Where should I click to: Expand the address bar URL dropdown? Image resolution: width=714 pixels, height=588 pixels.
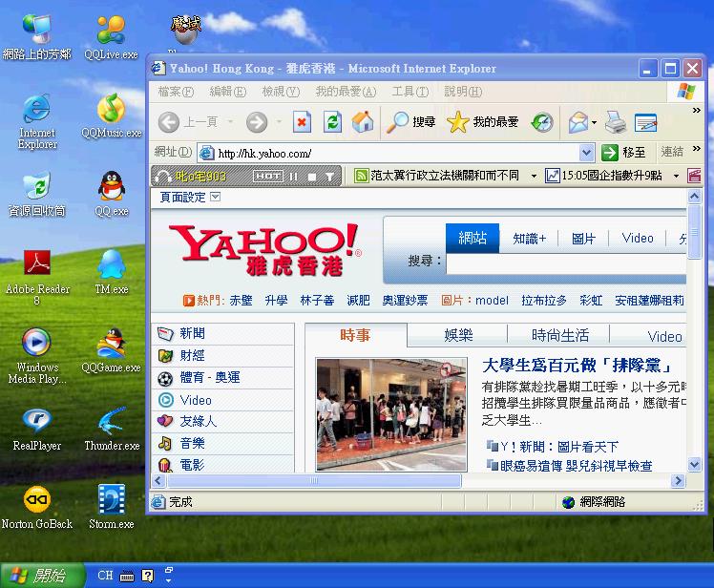[x=586, y=153]
